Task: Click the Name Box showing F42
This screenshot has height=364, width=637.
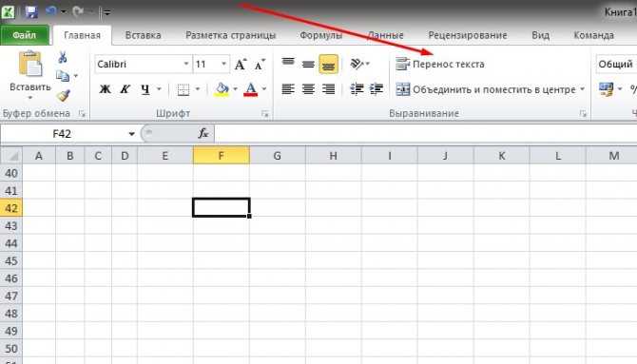Action: click(68, 134)
